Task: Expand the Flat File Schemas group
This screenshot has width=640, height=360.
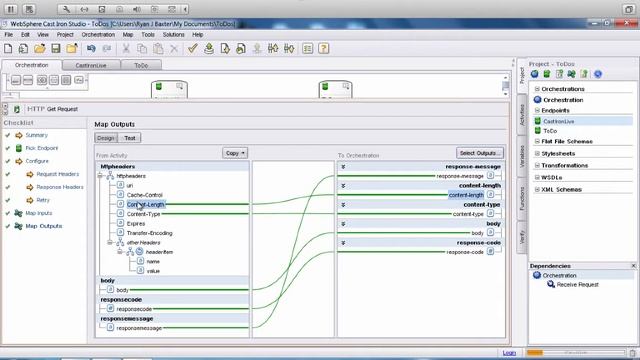Action: tap(537, 141)
